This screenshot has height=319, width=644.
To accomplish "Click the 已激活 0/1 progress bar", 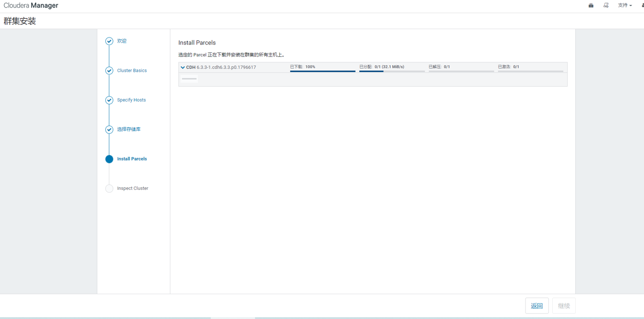I will coord(531,71).
